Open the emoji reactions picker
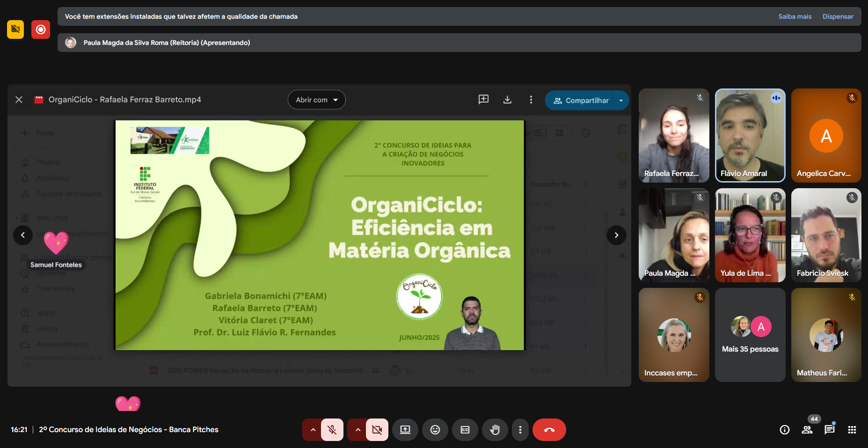868x448 pixels. pos(435,430)
